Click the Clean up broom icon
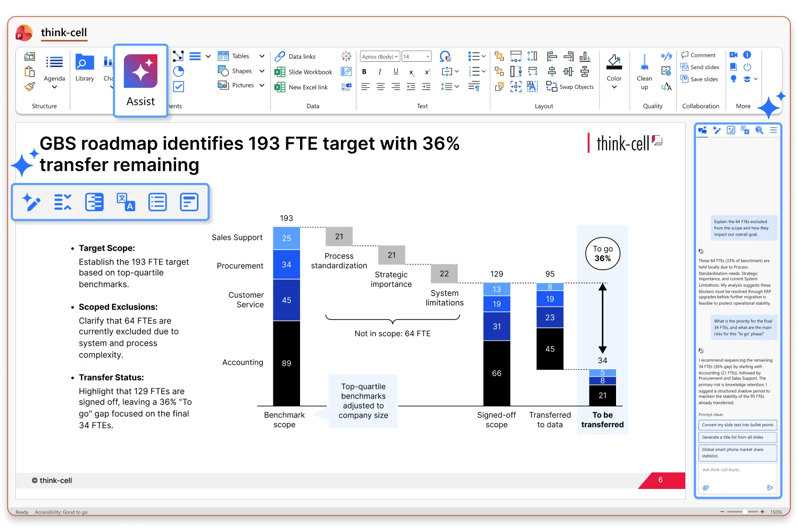Image resolution: width=798 pixels, height=532 pixels. (x=644, y=62)
